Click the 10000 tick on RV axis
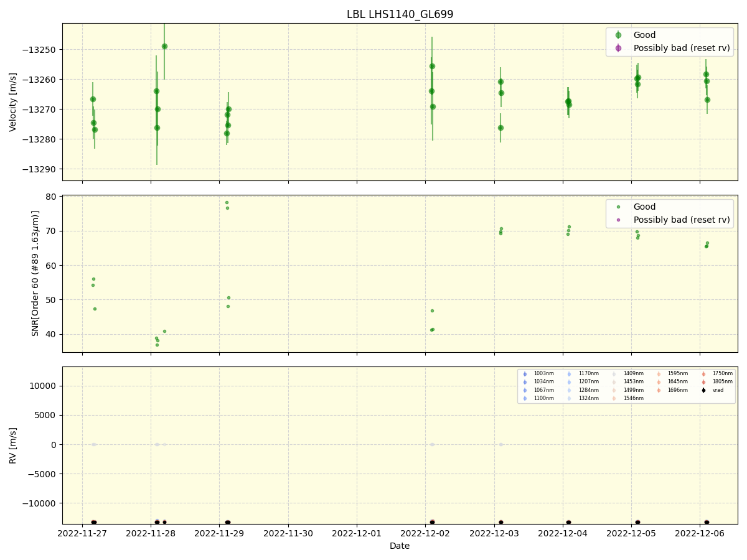747x560 pixels. (x=44, y=386)
